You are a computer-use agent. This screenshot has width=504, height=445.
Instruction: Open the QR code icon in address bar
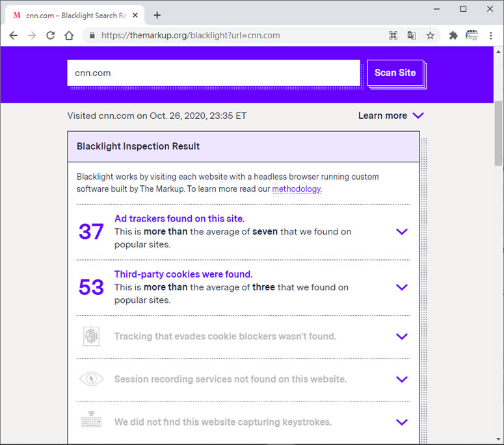[x=393, y=36]
